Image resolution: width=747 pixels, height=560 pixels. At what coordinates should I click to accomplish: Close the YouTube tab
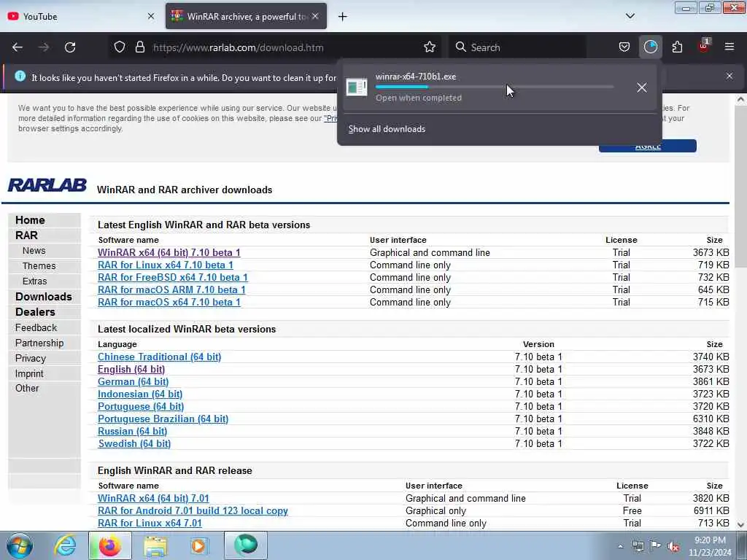coord(150,16)
